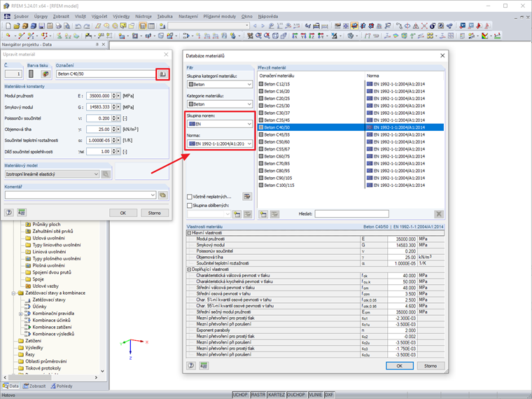
Task: Click the help icon in Upravit materiál dialog
Action: click(x=9, y=213)
